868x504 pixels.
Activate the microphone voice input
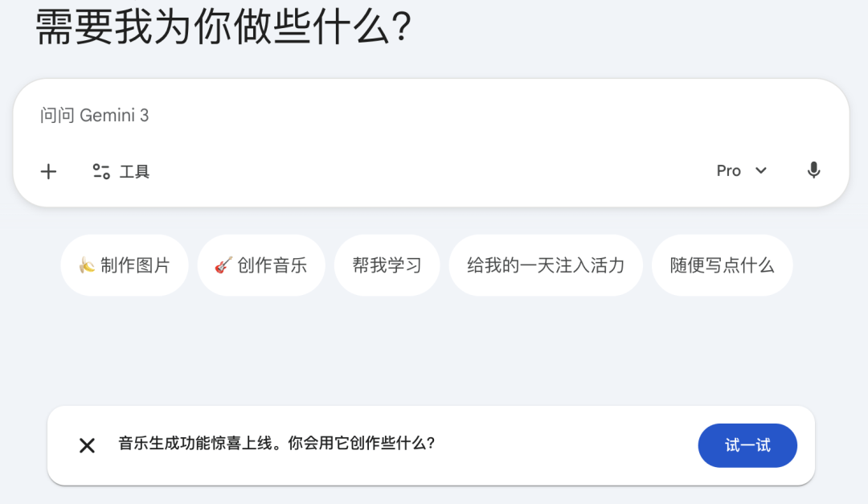(813, 170)
